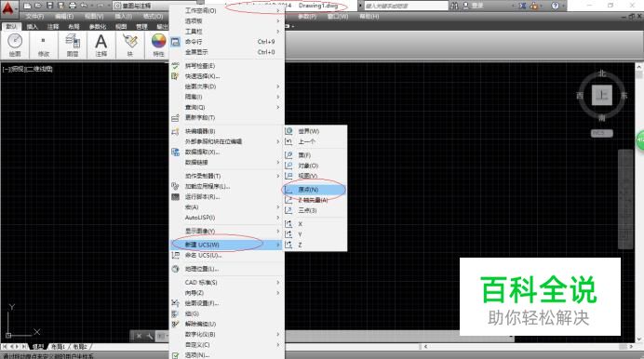Image resolution: width=644 pixels, height=359 pixels.
Task: Select 命名 UCS(U)... menu entry
Action: 227,255
